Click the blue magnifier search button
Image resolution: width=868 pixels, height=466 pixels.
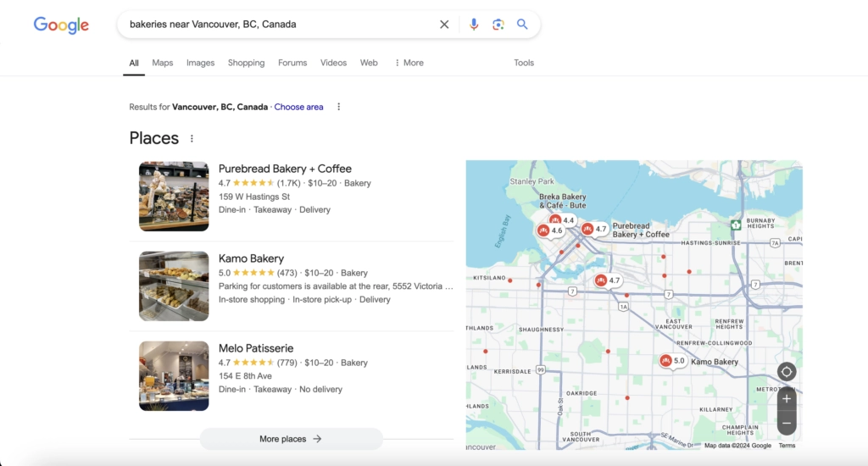(522, 25)
